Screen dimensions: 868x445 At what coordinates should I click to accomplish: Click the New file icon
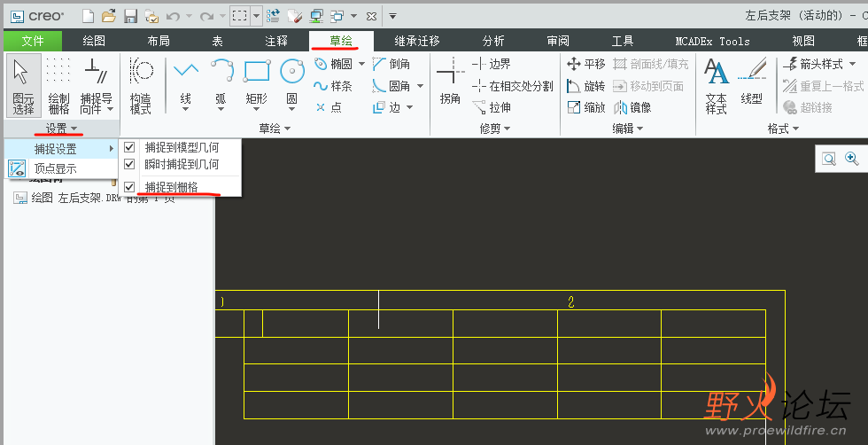click(88, 16)
